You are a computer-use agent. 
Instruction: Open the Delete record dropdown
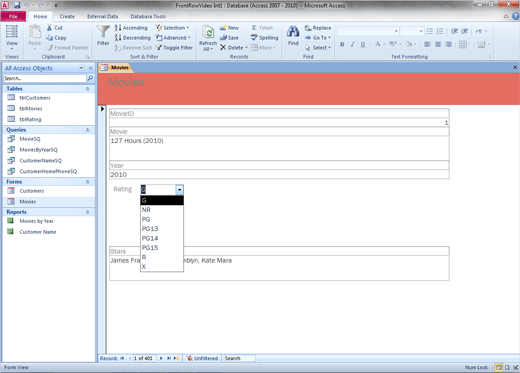tap(234, 48)
